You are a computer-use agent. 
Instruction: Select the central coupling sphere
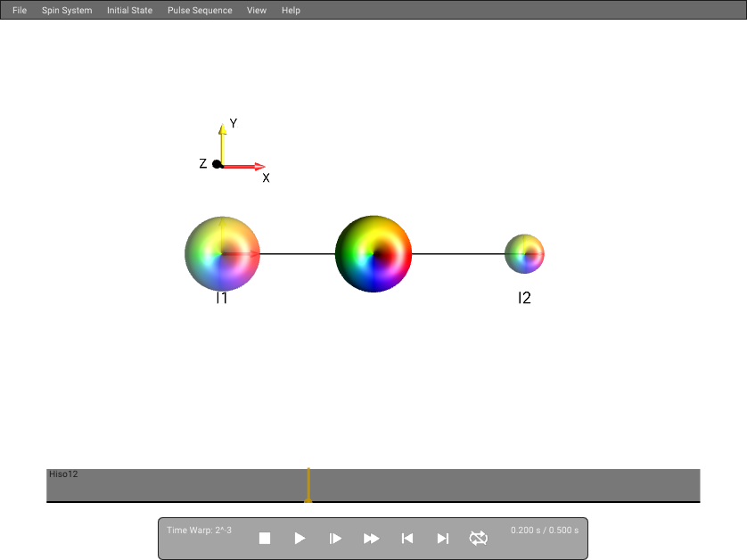[373, 253]
